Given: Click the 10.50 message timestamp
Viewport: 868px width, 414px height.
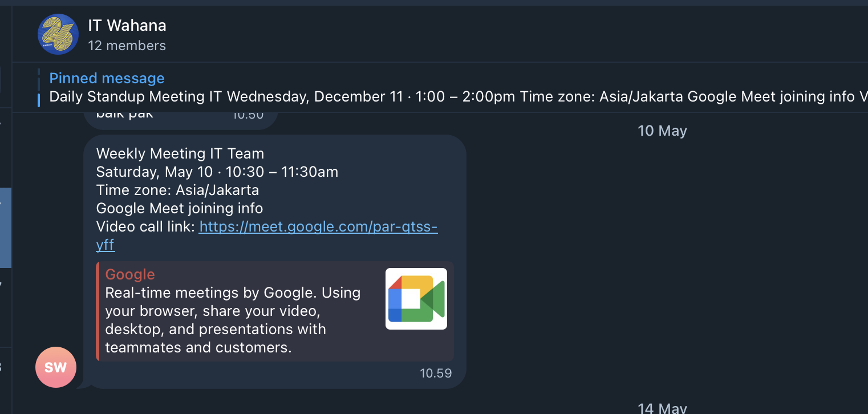Looking at the screenshot, I should (x=248, y=115).
